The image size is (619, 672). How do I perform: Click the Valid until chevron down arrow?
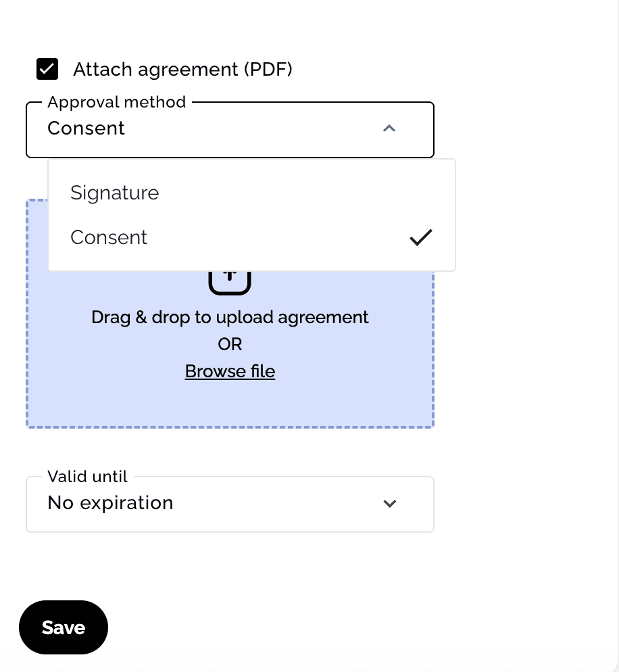point(389,504)
